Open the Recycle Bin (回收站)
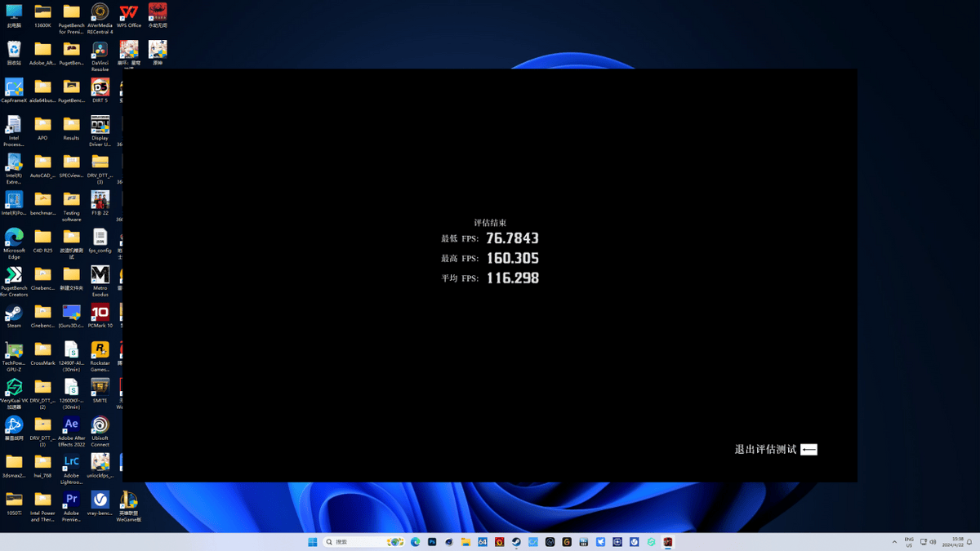This screenshot has height=551, width=980. (x=14, y=54)
